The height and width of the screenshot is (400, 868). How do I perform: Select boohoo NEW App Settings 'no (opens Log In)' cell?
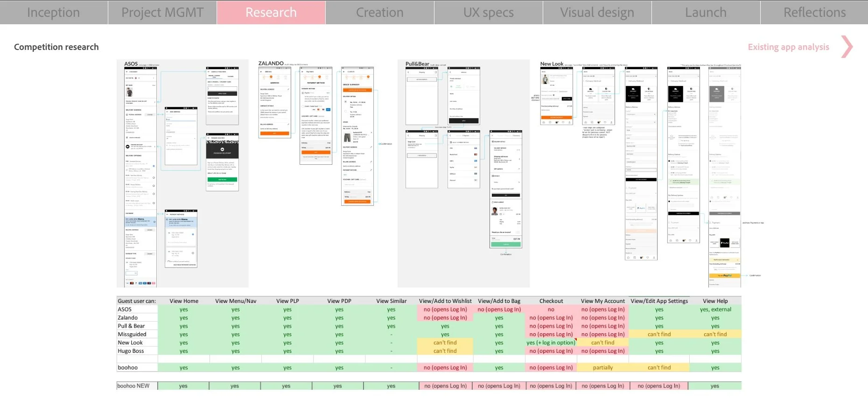coord(659,386)
